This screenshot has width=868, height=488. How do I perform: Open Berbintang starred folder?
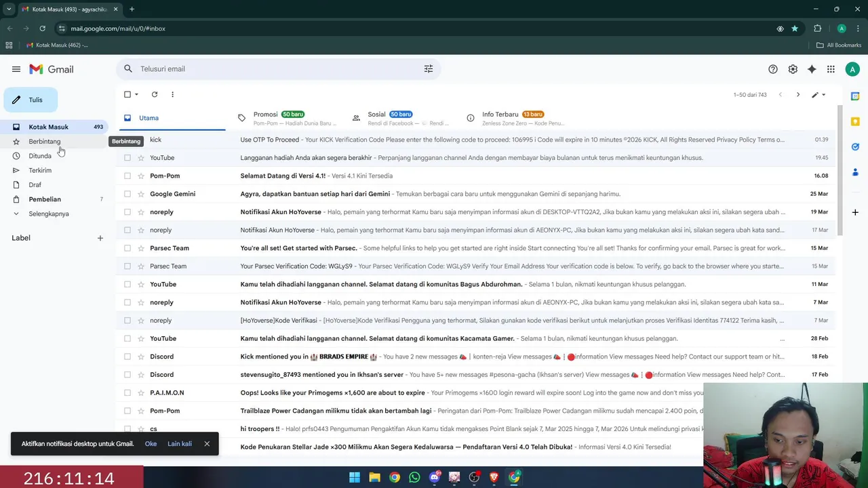[x=56, y=141]
